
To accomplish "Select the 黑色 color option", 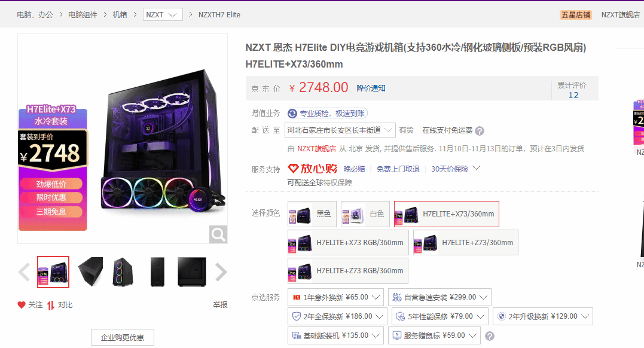I will (x=312, y=214).
